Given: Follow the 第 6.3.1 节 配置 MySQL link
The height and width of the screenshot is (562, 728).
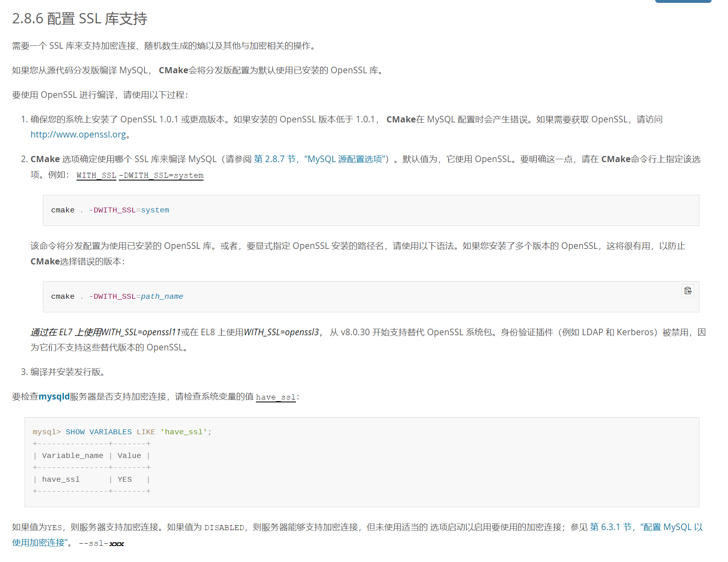Looking at the screenshot, I should [x=357, y=535].
